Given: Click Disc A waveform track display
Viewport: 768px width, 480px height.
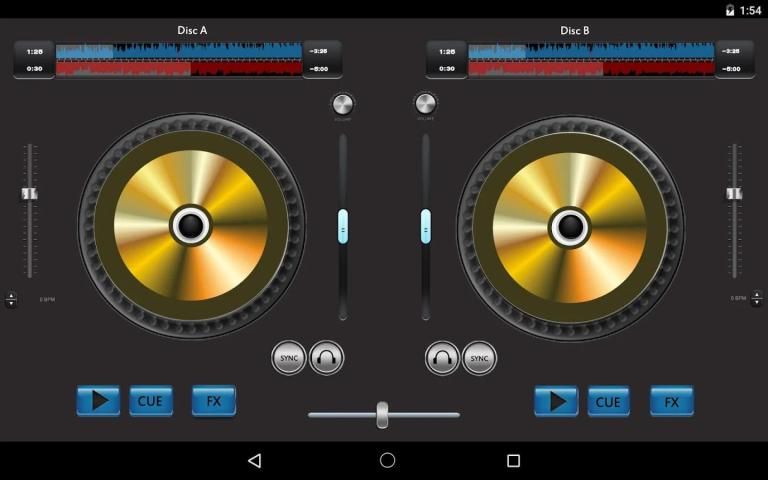Looking at the screenshot, I should coord(179,59).
